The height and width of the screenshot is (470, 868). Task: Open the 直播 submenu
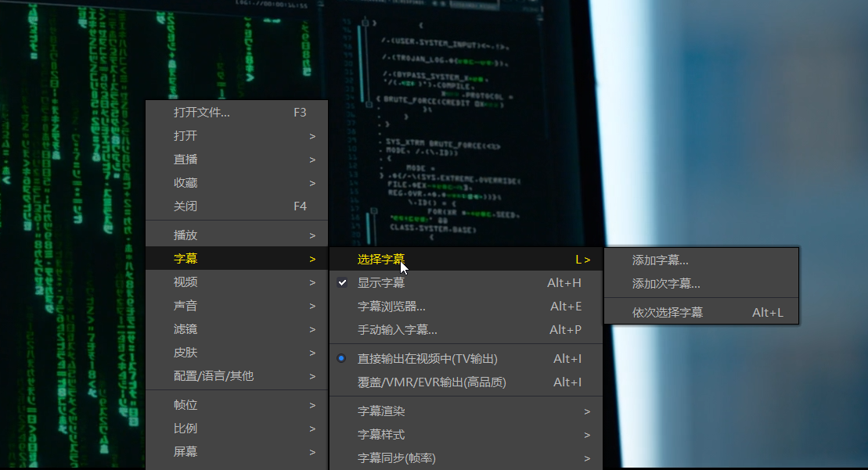pyautogui.click(x=237, y=160)
